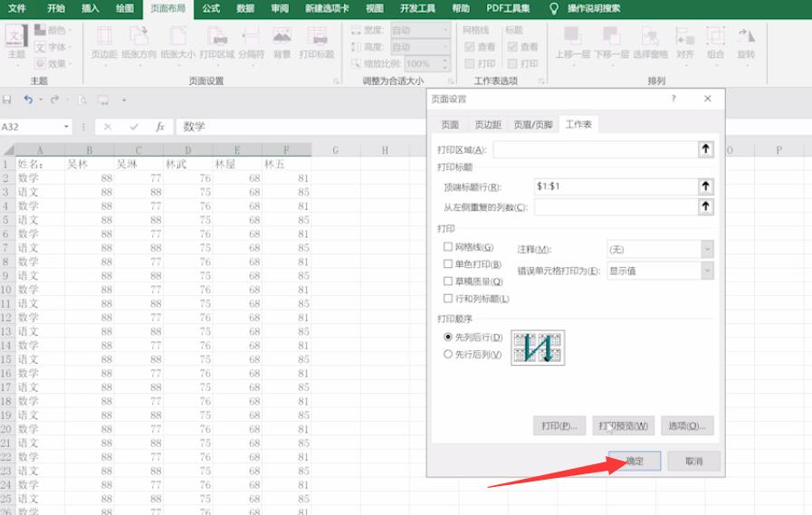
Task: Click range selector for left repeat columns
Action: (x=705, y=206)
